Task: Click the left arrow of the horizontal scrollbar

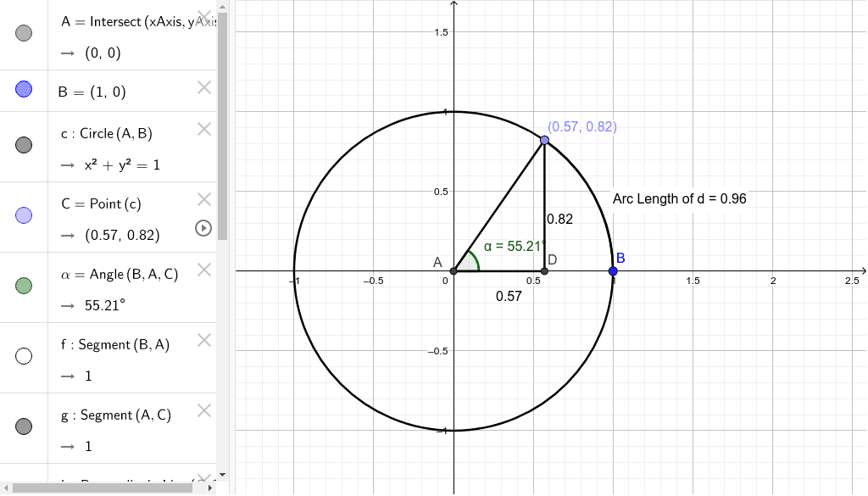Action: pos(7,488)
